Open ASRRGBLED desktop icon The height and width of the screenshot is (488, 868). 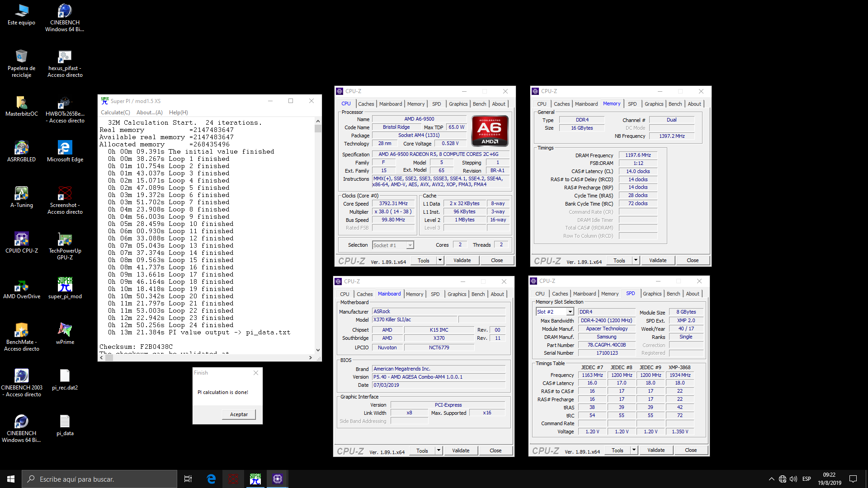pos(21,152)
